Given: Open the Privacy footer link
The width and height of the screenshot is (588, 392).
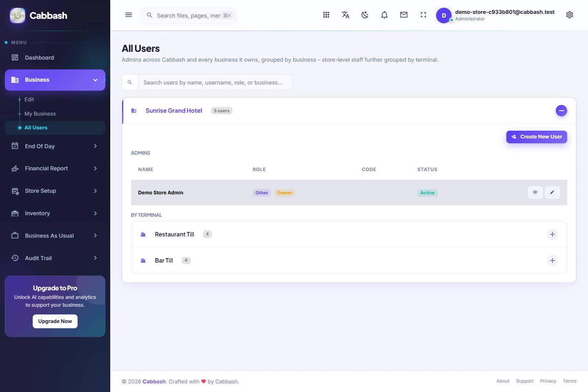Looking at the screenshot, I should (x=548, y=381).
